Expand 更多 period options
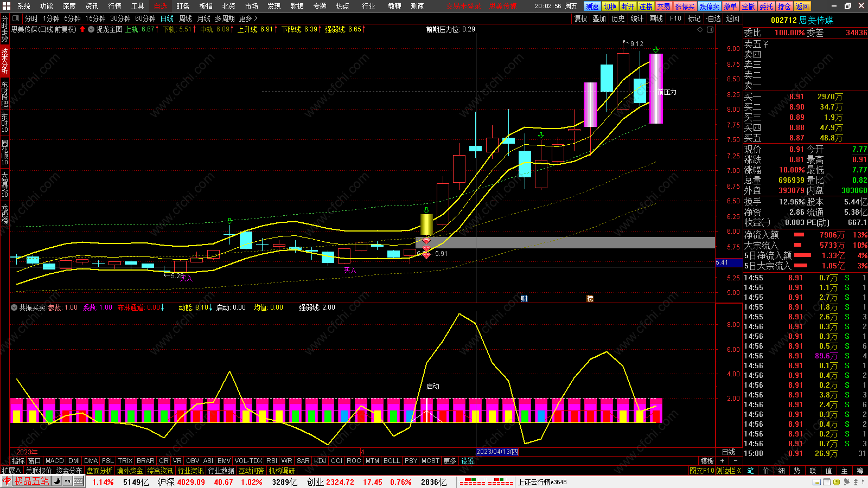This screenshot has width=868, height=488. coord(248,18)
